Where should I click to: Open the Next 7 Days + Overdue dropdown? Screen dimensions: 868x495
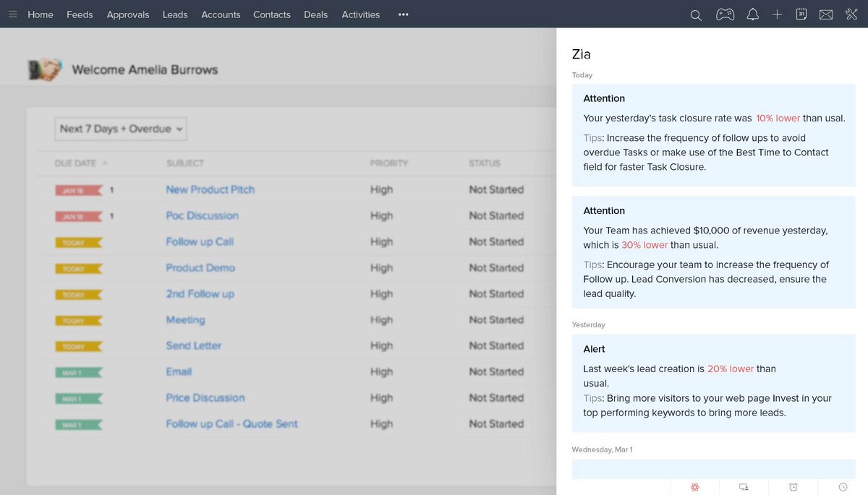(120, 129)
